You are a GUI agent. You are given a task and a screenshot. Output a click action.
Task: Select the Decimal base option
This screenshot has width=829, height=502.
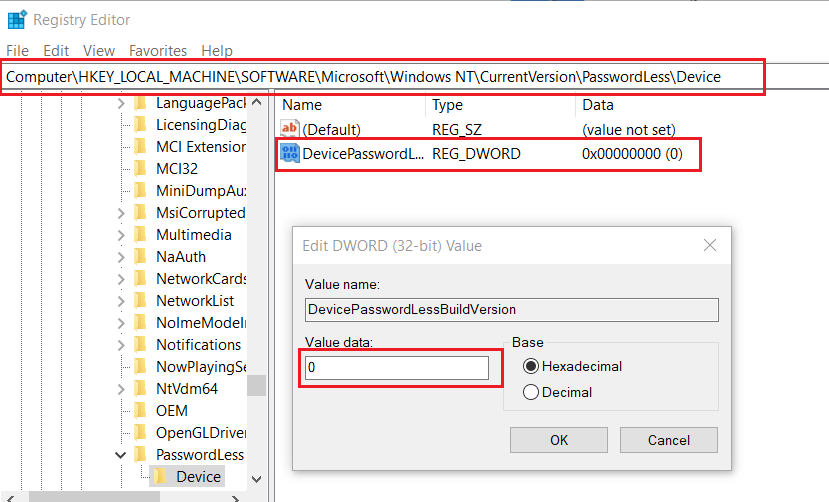pos(531,392)
